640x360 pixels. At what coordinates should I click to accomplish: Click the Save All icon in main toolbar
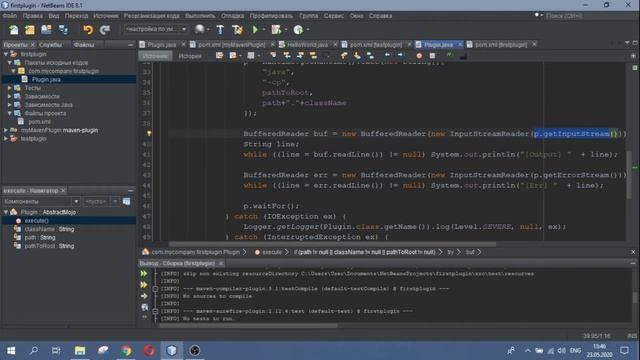[63, 30]
